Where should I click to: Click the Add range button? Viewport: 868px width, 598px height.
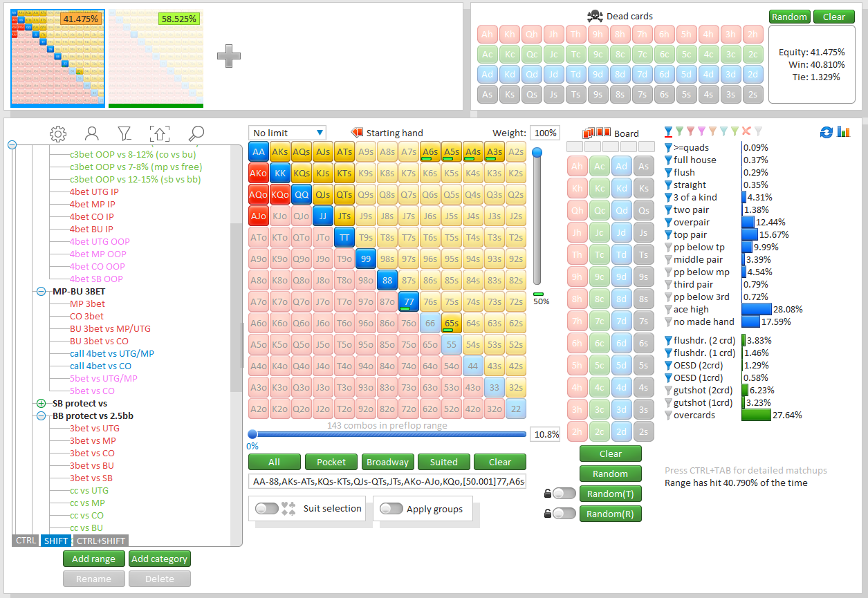[94, 559]
